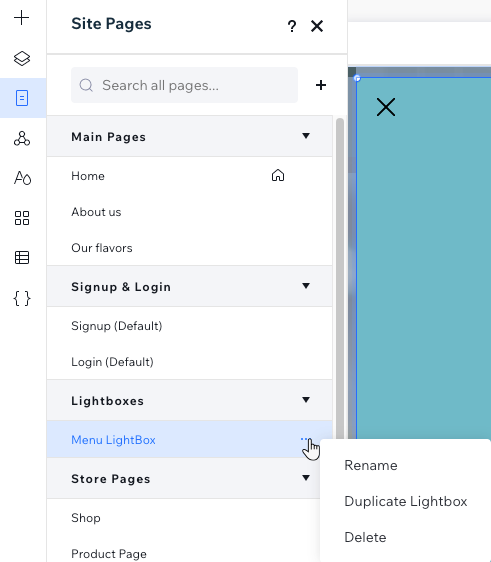Open the CMS table icon in sidebar
491x562 pixels.
(22, 258)
